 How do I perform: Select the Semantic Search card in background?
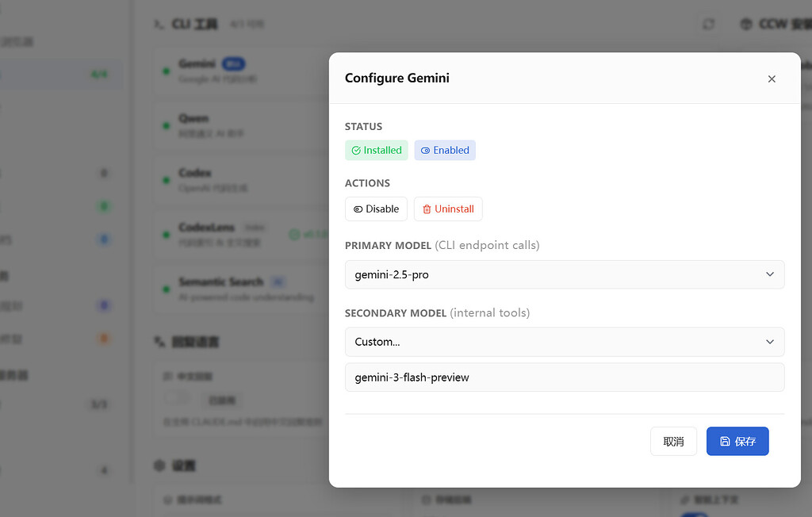(x=241, y=289)
